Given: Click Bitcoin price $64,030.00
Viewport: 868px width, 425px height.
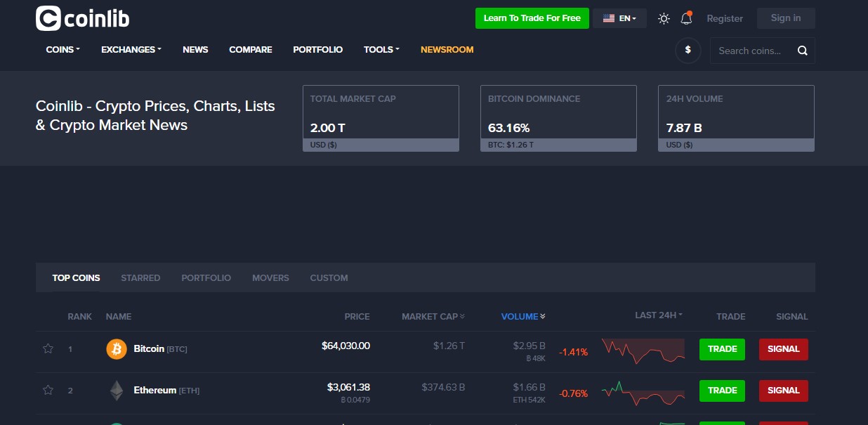Looking at the screenshot, I should [x=346, y=346].
